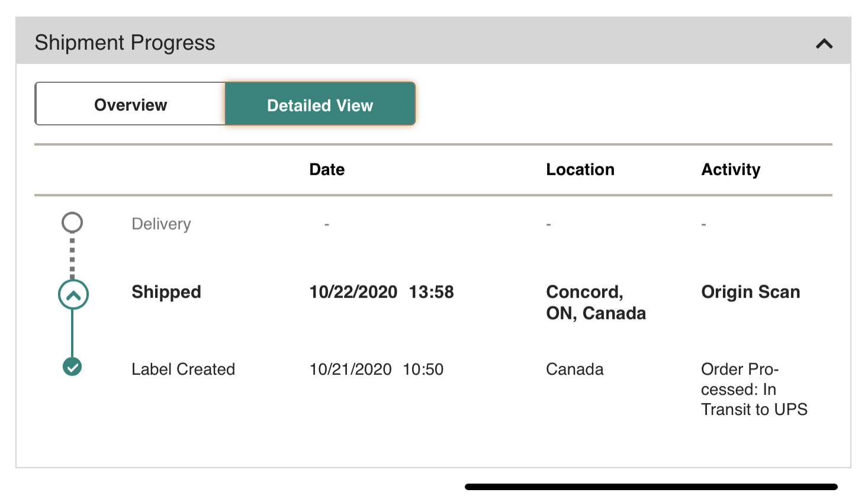868x499 pixels.
Task: Click the empty Delivery status circle
Action: coord(72,223)
